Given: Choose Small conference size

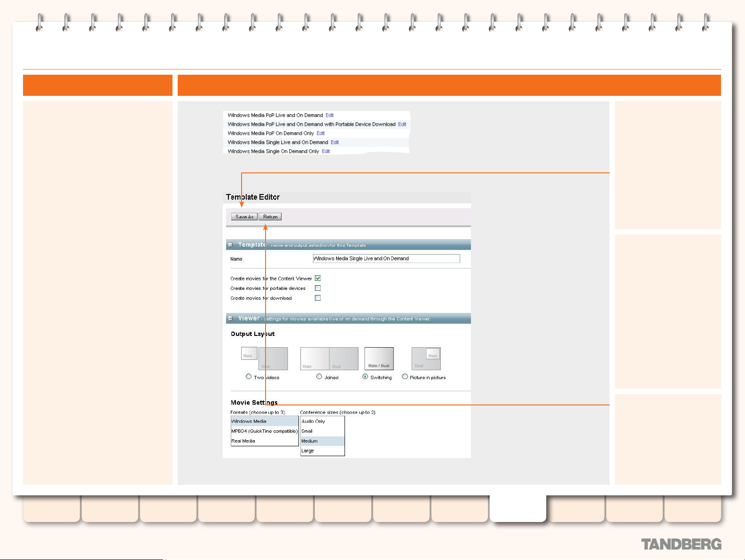Looking at the screenshot, I should (322, 431).
